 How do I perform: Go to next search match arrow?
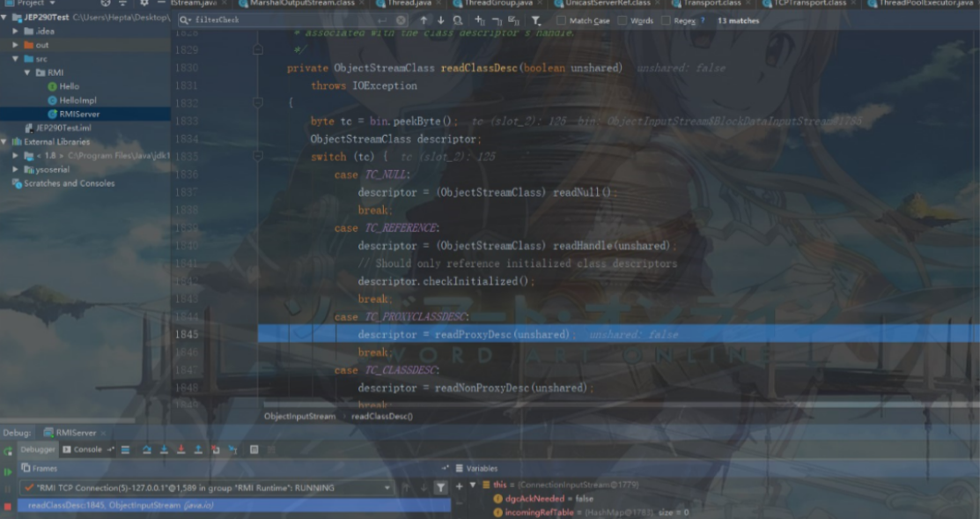440,20
